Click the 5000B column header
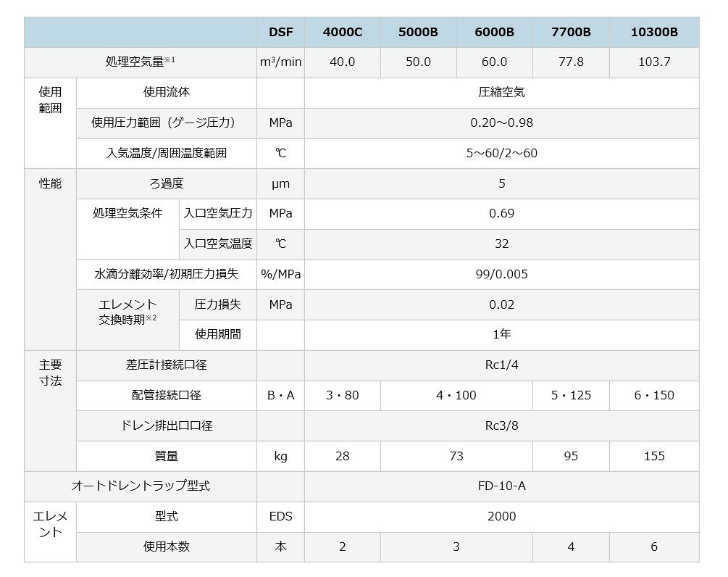Viewport: 728px width, 577px height. click(x=418, y=32)
